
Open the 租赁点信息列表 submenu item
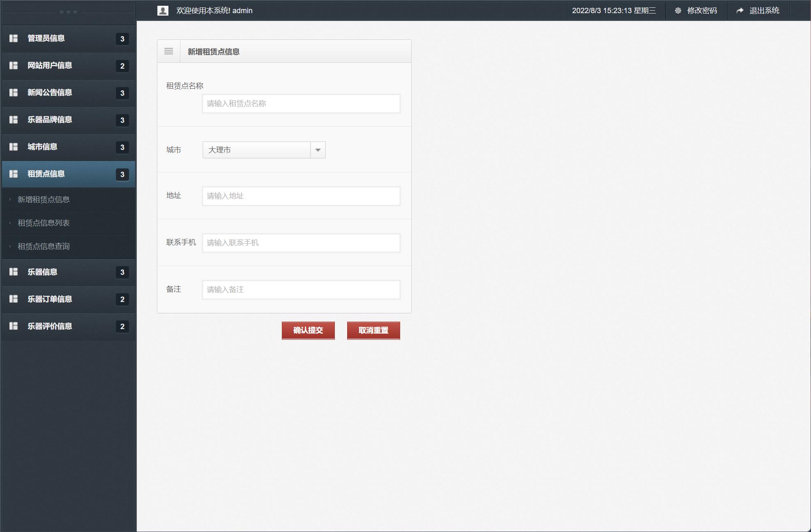click(x=44, y=223)
